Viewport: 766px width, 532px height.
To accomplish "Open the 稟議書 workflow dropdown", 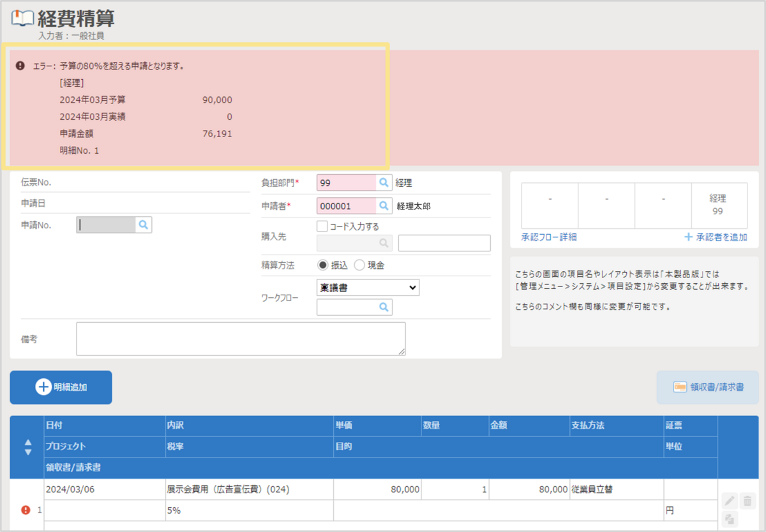I will (x=368, y=288).
